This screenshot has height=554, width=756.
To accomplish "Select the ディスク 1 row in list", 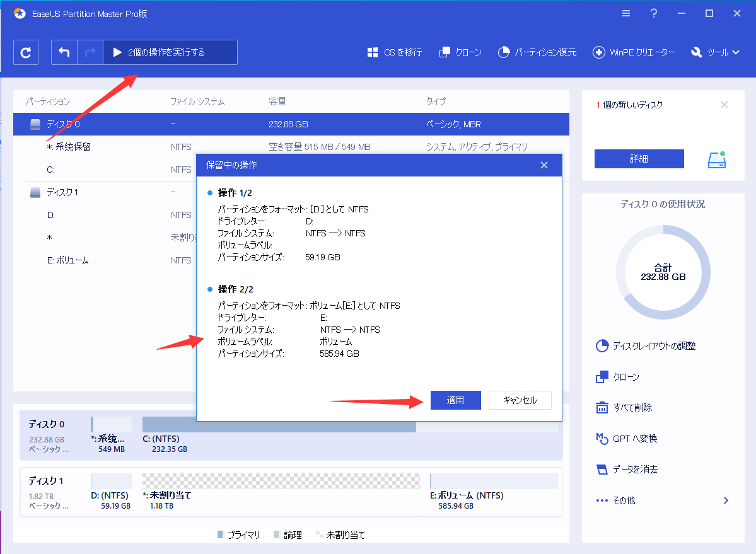I will (104, 192).
